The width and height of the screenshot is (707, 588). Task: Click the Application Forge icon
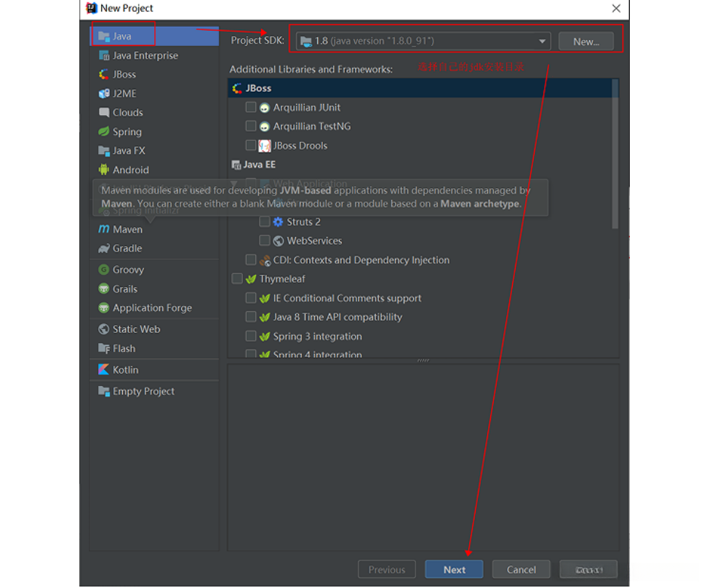pos(104,307)
